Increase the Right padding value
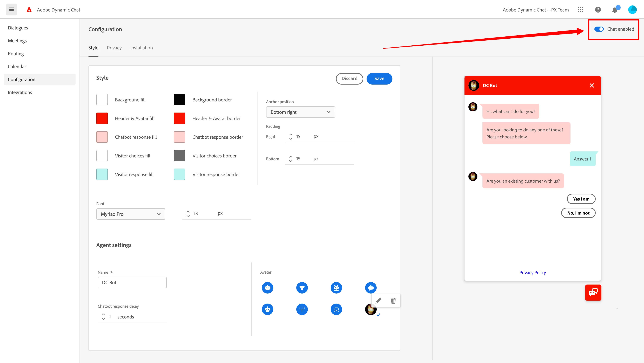Screen dimensions: 644x363 [x=291, y=135]
